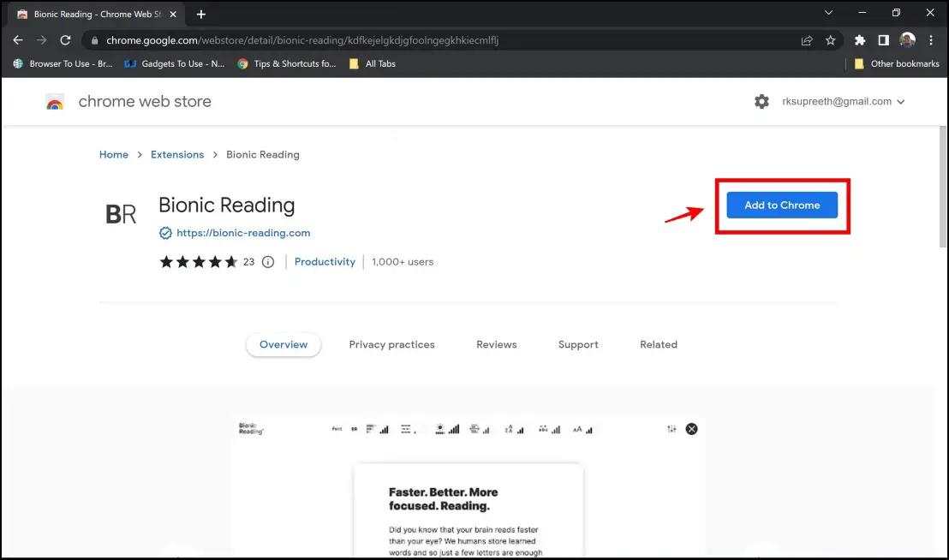Click the "Bionic Reading" breadcrumb text

[263, 155]
